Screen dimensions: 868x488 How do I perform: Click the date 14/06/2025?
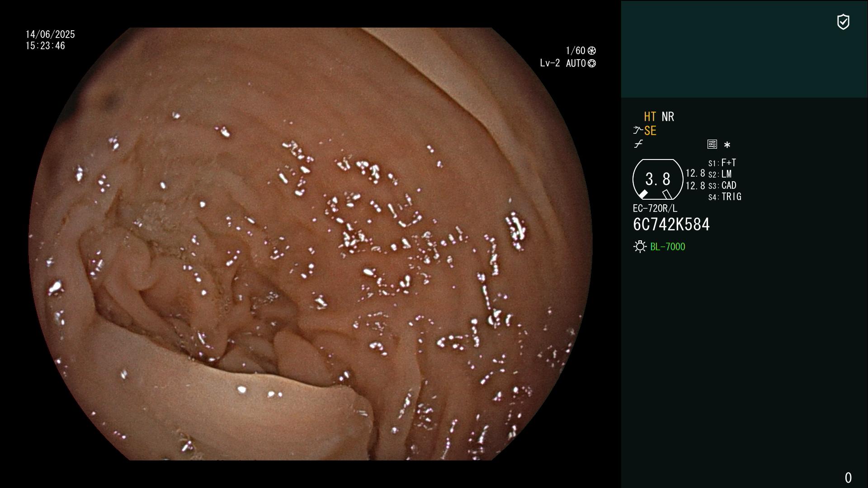click(x=50, y=34)
